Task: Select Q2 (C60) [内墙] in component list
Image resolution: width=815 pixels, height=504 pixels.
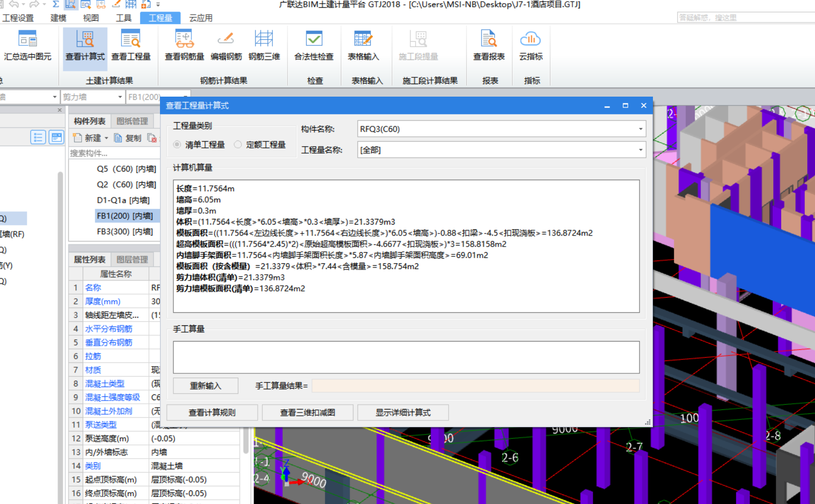Action: coord(127,184)
